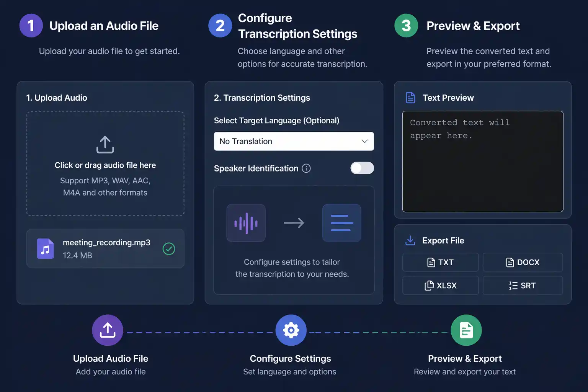588x392 pixels.
Task: Click the 'Click or drag audio file here' text
Action: (x=105, y=165)
